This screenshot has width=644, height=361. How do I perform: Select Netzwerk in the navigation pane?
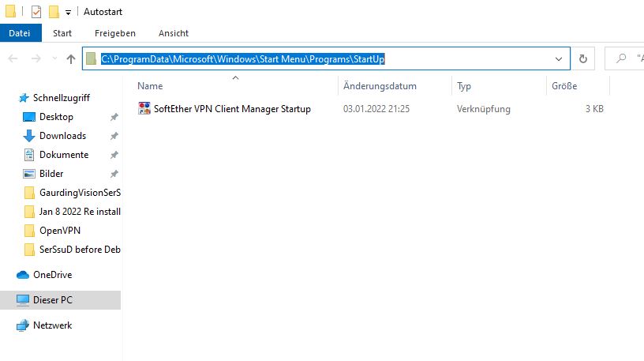point(52,325)
